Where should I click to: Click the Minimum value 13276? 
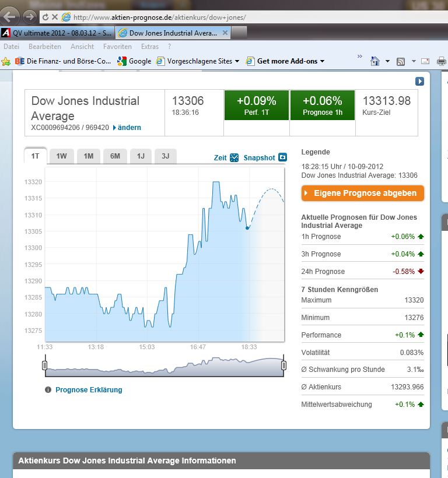(x=414, y=317)
